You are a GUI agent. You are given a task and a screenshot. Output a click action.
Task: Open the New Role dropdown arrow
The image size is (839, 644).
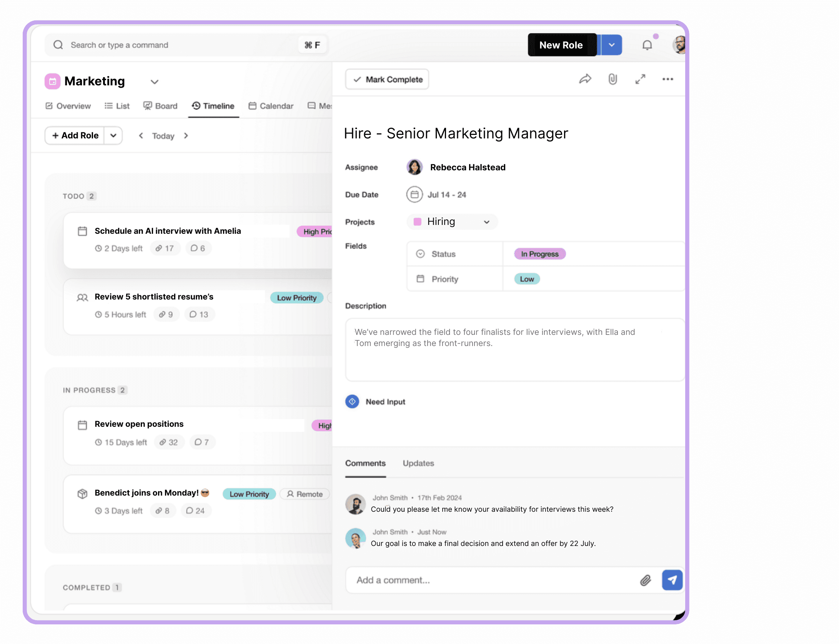(611, 45)
